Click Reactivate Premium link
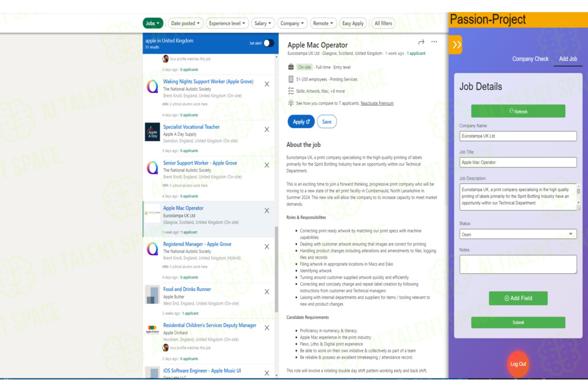 [377, 103]
